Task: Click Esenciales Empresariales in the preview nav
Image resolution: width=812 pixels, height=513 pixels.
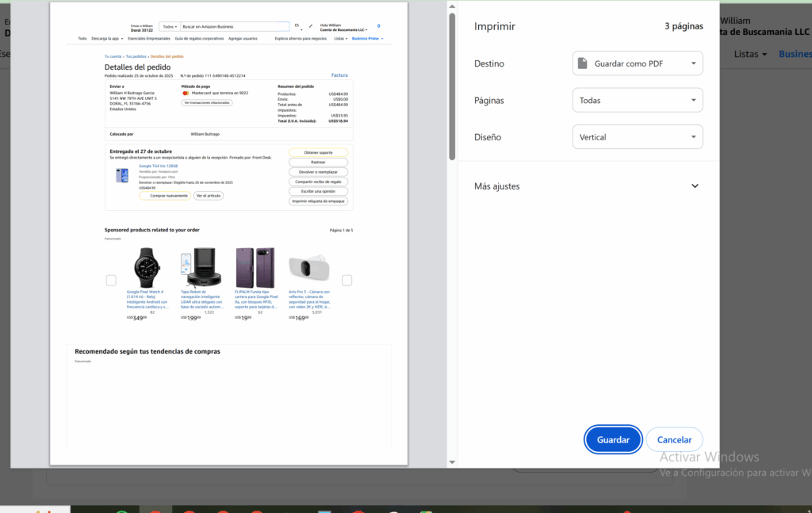Action: 148,38
